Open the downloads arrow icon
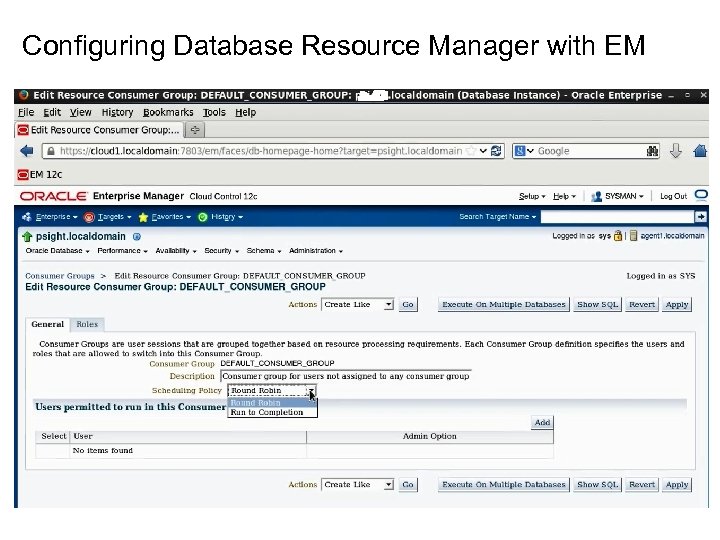Image resolution: width=720 pixels, height=540 pixels. click(x=675, y=151)
